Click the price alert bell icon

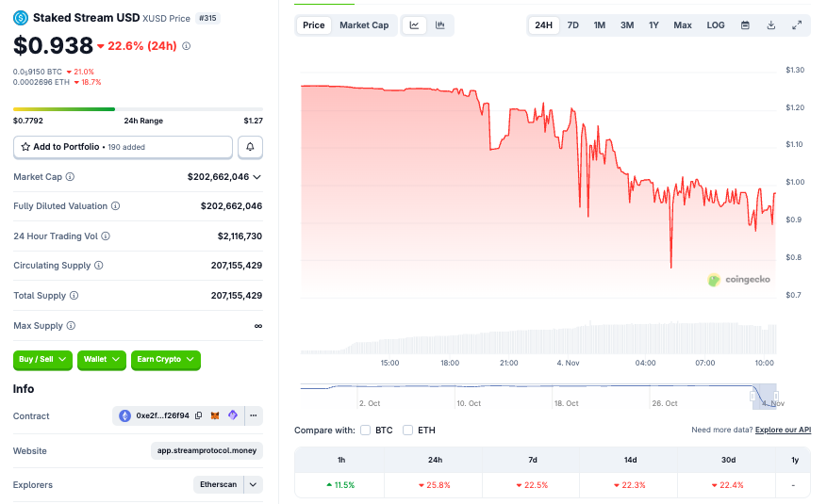click(x=250, y=147)
